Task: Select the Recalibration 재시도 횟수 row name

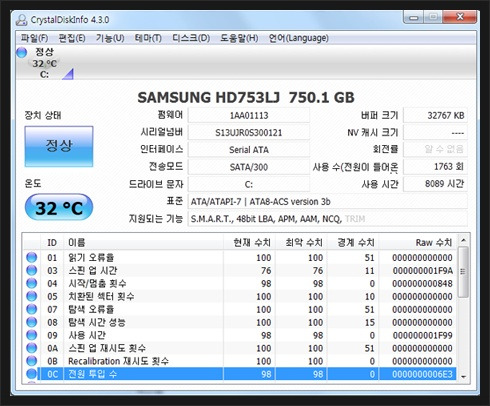Action: pos(118,361)
